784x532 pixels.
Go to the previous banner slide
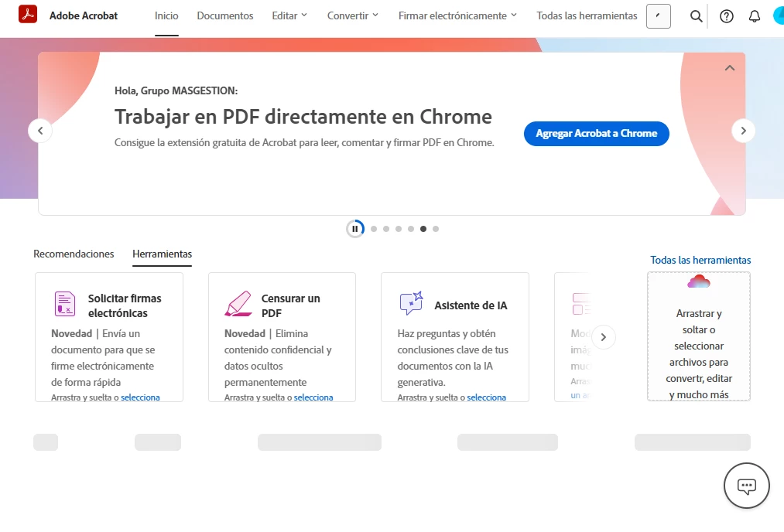[40, 131]
